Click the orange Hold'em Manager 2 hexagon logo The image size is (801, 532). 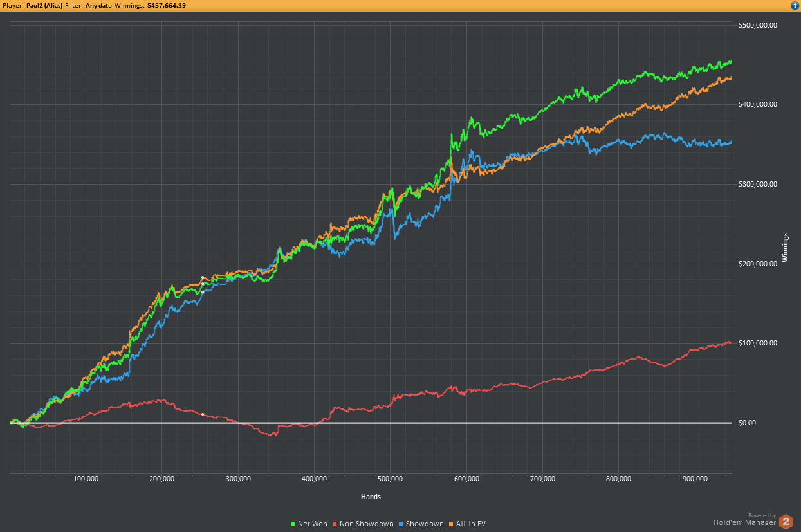click(786, 521)
